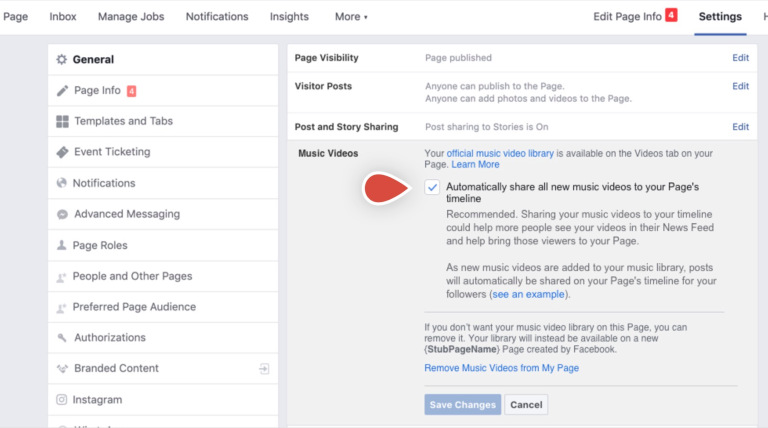Edit the Visitor Posts setting

pyautogui.click(x=740, y=86)
